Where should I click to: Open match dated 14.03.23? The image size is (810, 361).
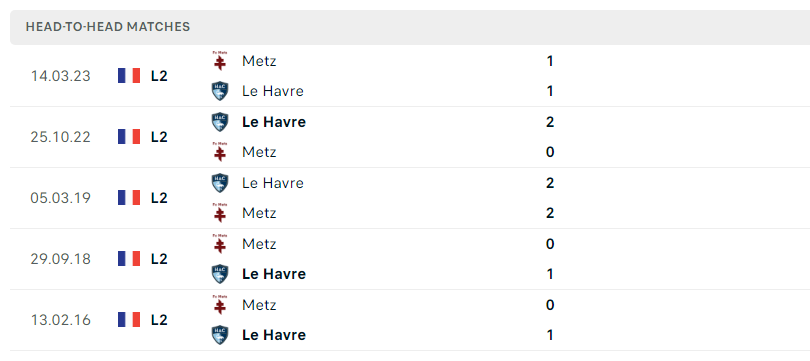[410, 76]
